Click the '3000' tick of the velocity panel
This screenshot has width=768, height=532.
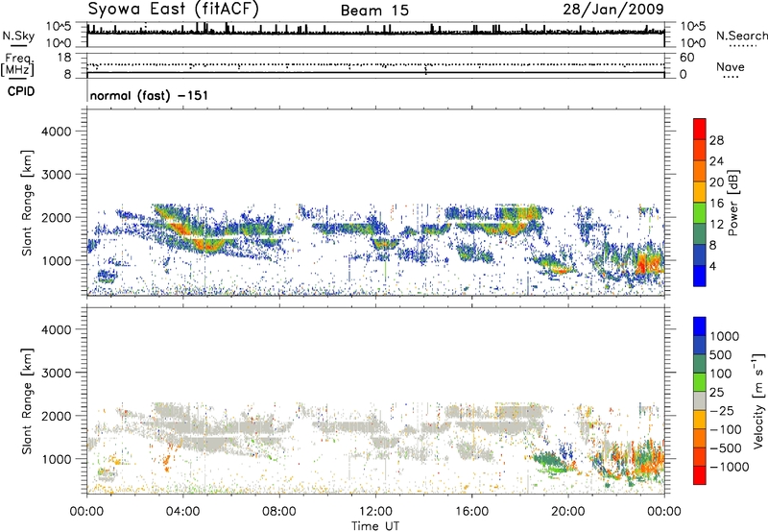57,373
